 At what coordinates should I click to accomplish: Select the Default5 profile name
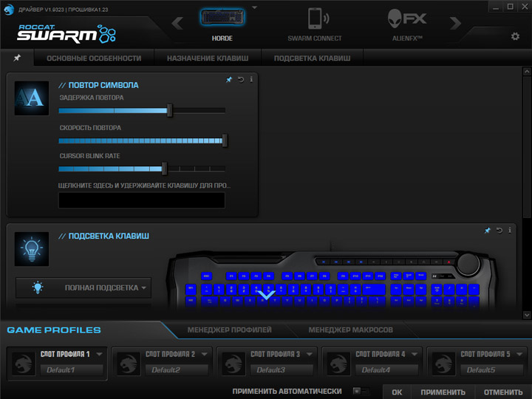click(x=491, y=370)
